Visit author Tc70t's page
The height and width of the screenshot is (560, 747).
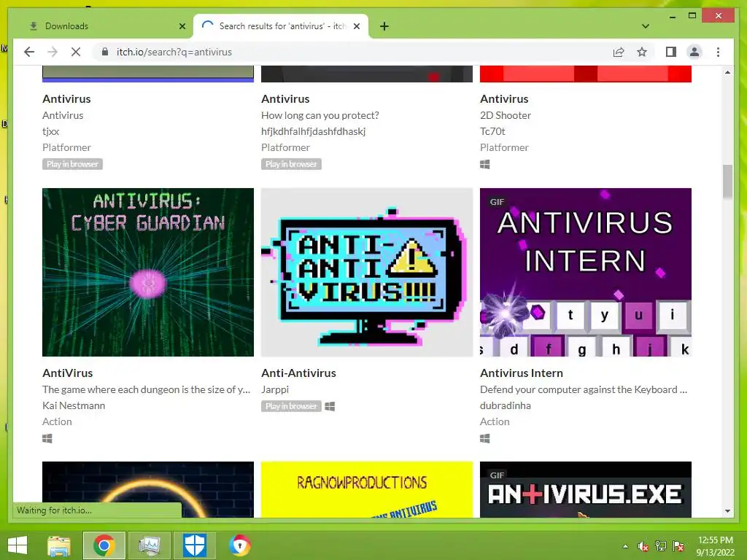pos(492,131)
